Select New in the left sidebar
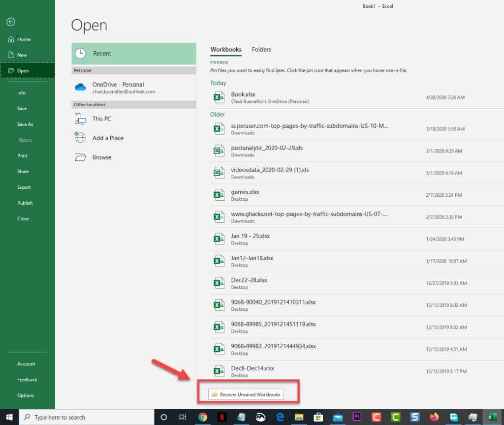 22,55
